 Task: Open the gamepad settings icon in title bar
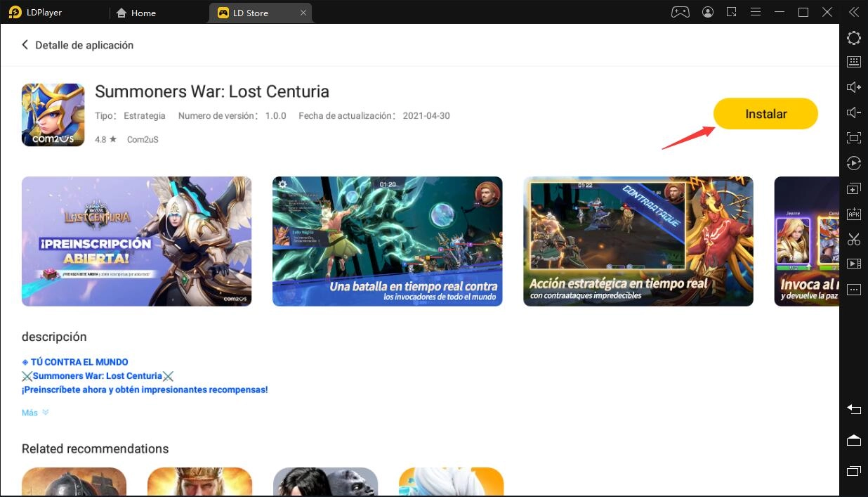[680, 12]
